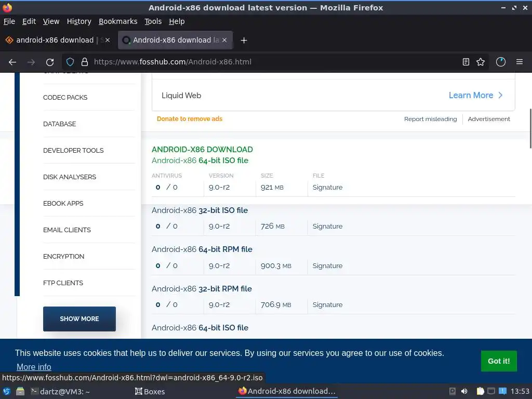
Task: Click the Liquid Web advertiser text
Action: click(x=181, y=96)
